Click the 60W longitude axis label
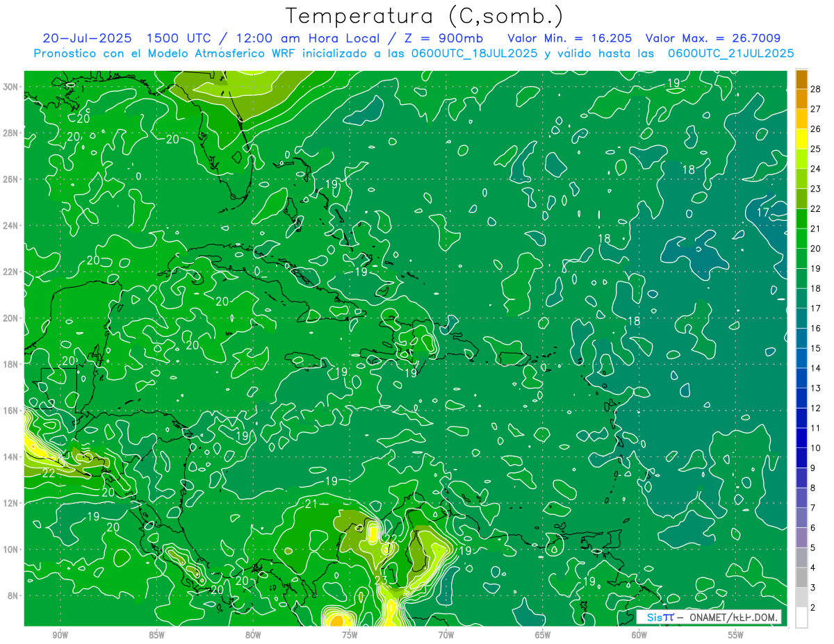 click(x=639, y=635)
